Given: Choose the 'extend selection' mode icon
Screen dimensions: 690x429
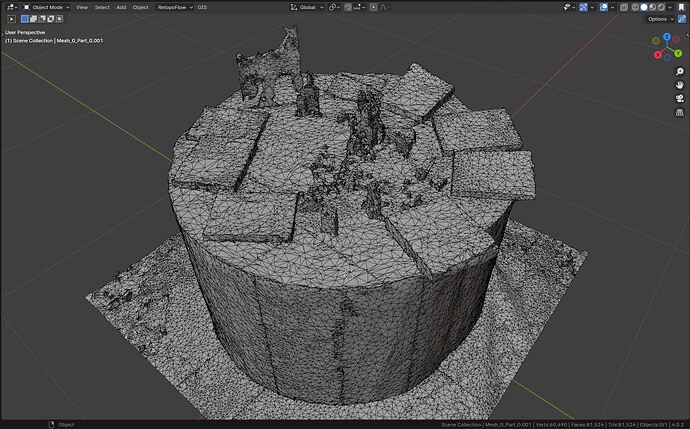Looking at the screenshot, I should point(33,19).
